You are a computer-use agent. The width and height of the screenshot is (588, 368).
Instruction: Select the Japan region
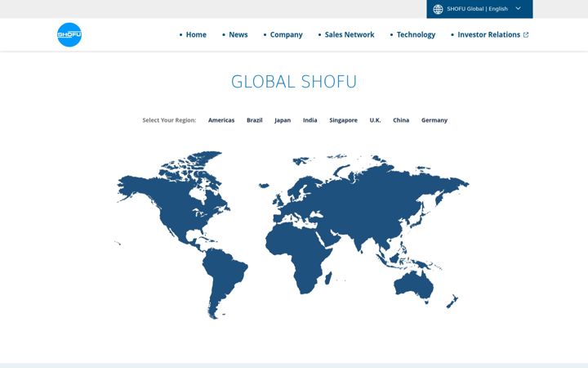283,120
